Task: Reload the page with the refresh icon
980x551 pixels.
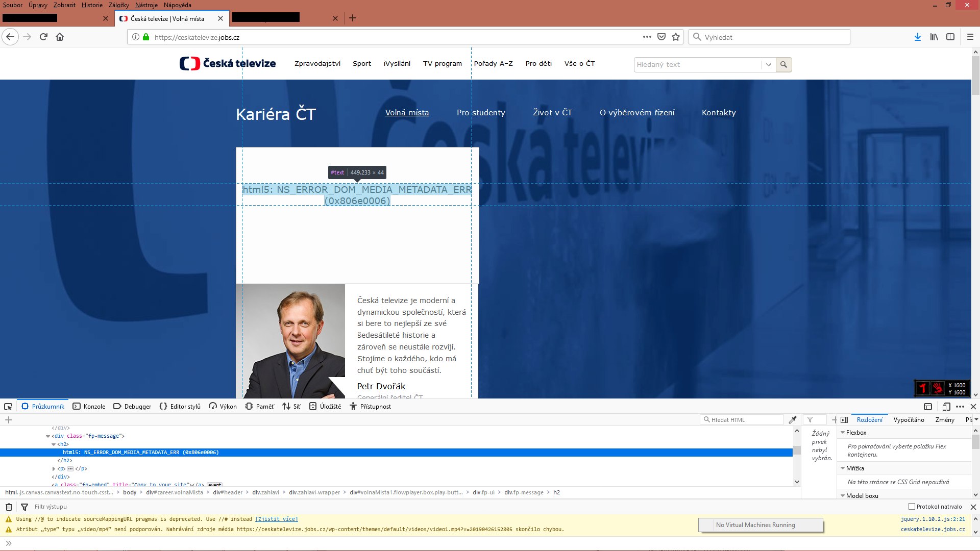Action: click(x=43, y=37)
